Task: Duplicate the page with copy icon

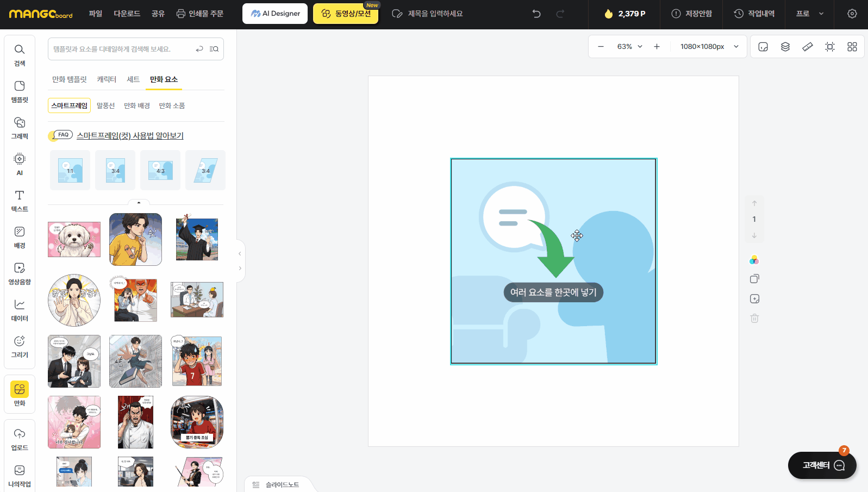Action: click(754, 279)
